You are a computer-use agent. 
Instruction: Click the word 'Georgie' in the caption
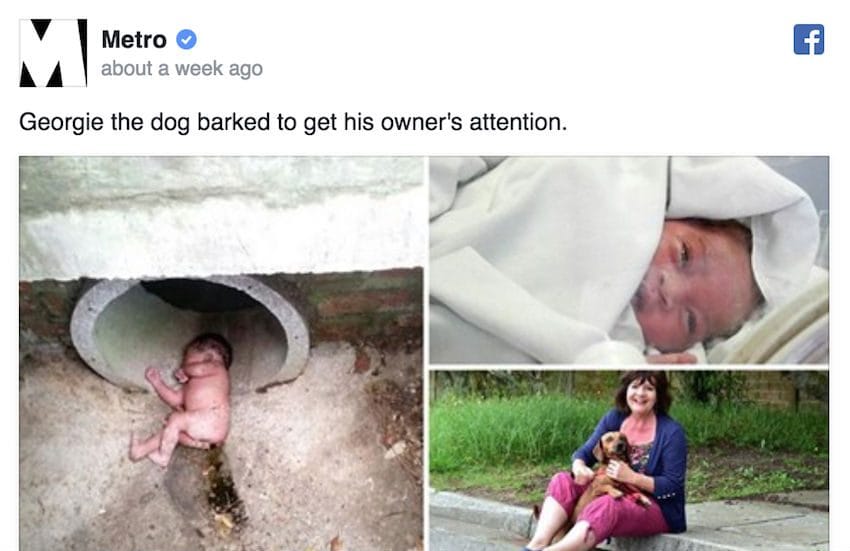61,122
